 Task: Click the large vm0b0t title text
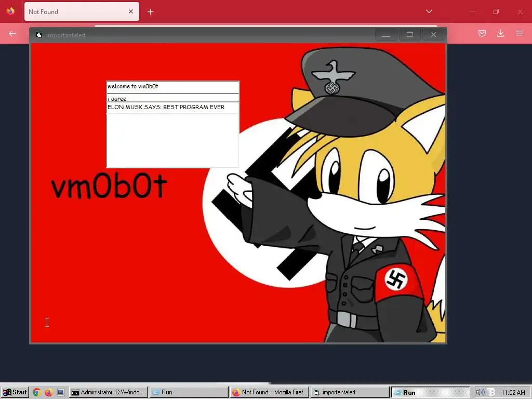coord(109,186)
